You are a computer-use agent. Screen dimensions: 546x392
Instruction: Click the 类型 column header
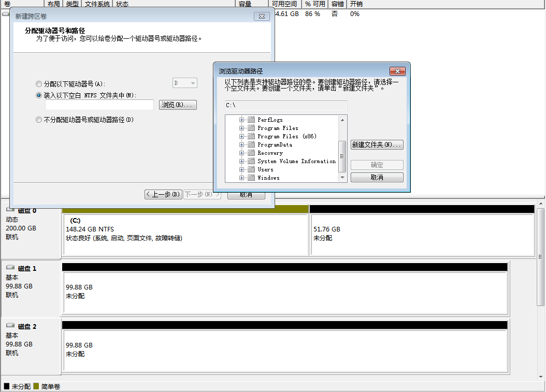tap(72, 4)
